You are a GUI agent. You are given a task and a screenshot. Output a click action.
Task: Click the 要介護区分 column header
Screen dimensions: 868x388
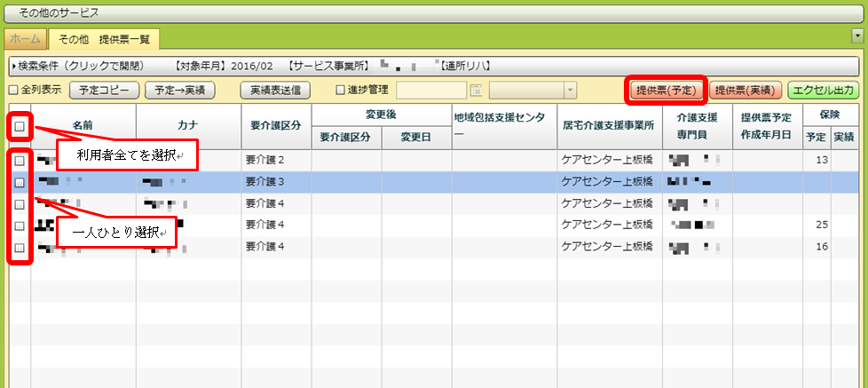[x=275, y=125]
